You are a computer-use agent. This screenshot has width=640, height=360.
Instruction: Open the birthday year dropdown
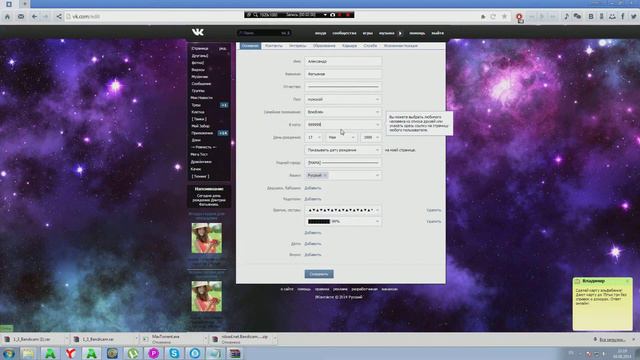[x=371, y=138]
